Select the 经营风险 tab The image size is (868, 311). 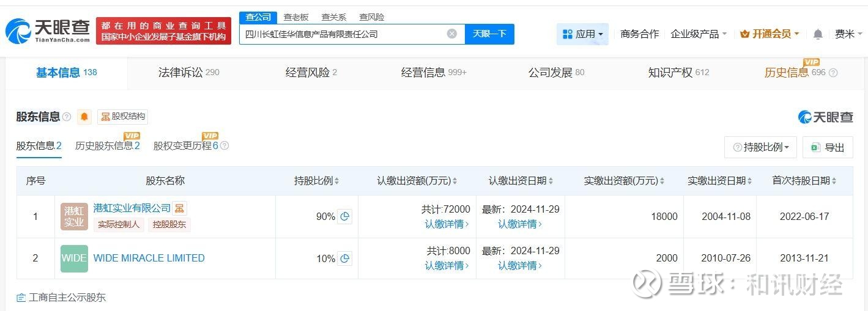point(311,73)
